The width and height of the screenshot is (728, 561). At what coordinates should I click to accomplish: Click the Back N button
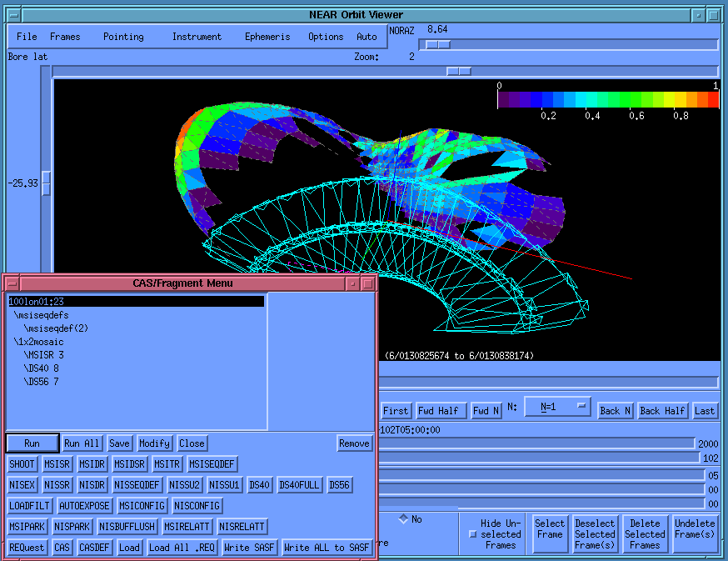click(616, 411)
